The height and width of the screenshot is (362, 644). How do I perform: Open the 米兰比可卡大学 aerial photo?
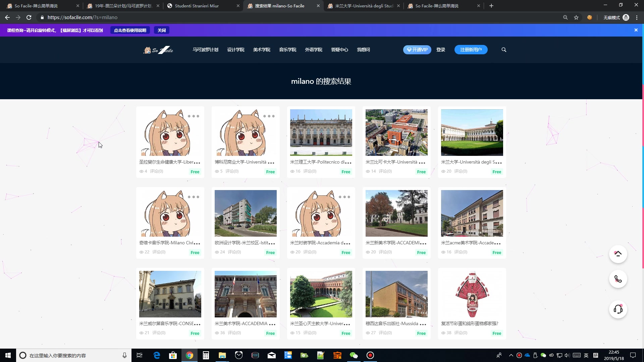coord(396,132)
